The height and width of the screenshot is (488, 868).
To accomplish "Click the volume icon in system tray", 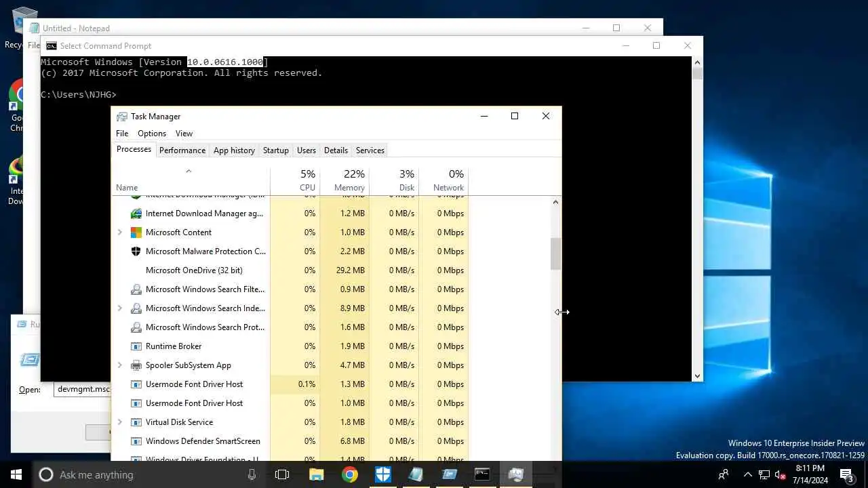I will tap(781, 474).
